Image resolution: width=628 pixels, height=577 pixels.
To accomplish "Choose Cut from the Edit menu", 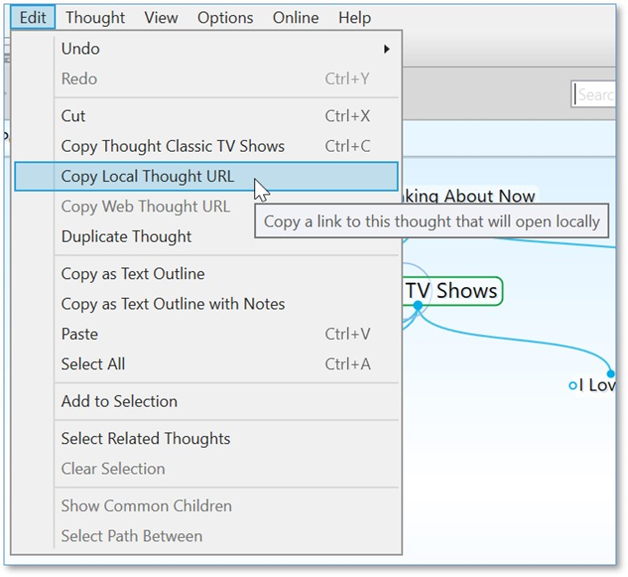I will [74, 116].
